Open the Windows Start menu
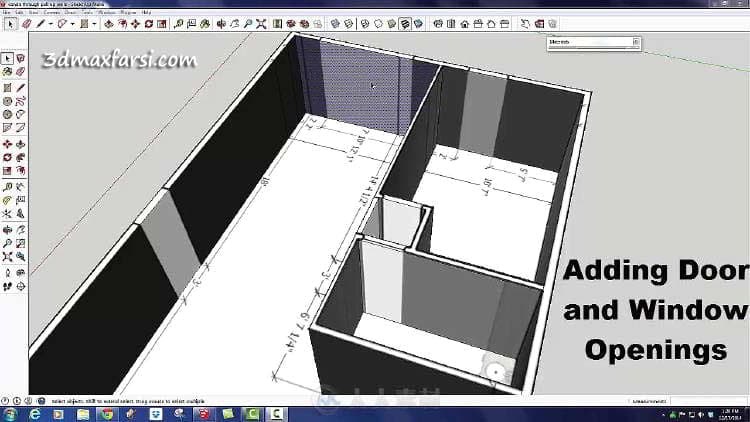Image resolution: width=750 pixels, height=422 pixels. click(10, 414)
